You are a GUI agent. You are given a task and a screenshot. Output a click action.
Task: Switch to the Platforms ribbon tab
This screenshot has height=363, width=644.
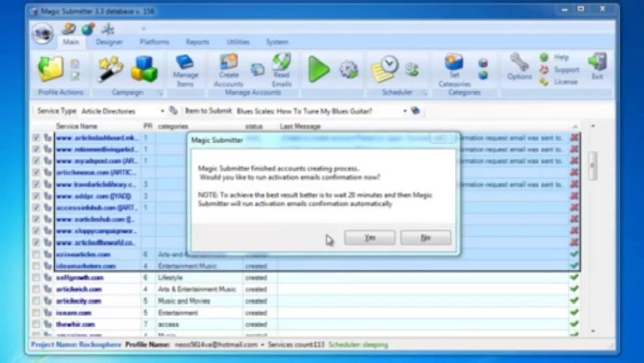[155, 42]
